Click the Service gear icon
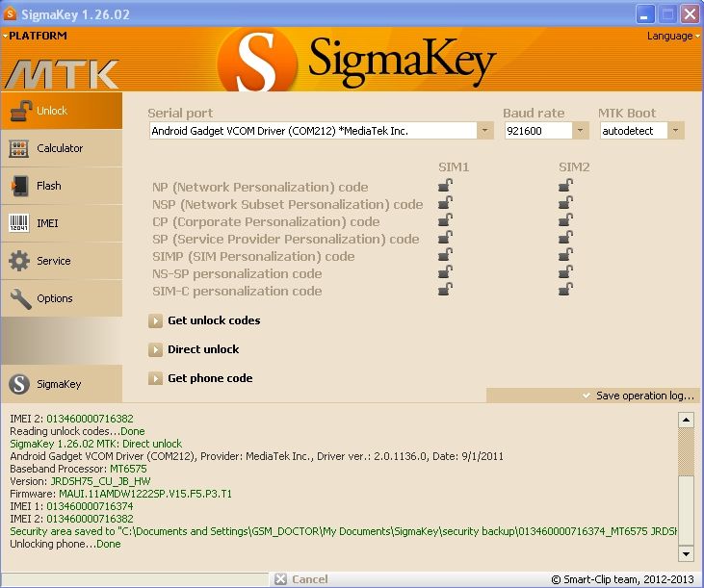The width and height of the screenshot is (704, 588). click(x=19, y=261)
